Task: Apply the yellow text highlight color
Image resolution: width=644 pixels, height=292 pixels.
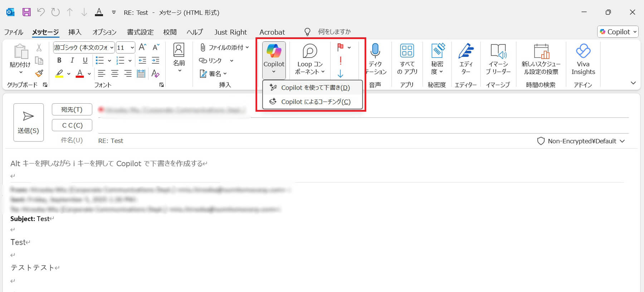Action: pos(59,74)
